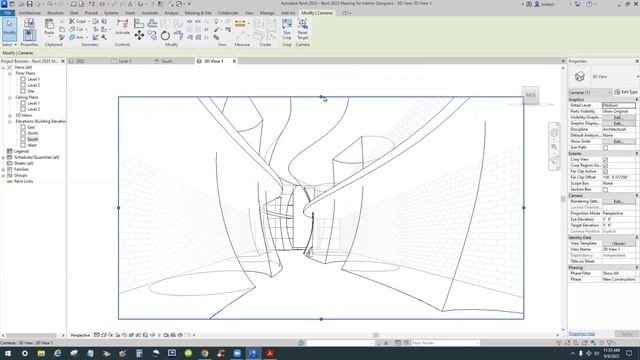This screenshot has width=640, height=360.
Task: Click the Windows Start button
Action: point(8,353)
